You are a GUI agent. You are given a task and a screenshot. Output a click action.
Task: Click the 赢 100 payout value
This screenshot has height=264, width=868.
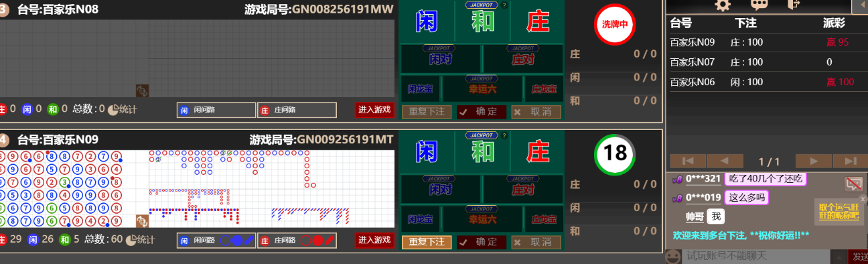pos(840,82)
